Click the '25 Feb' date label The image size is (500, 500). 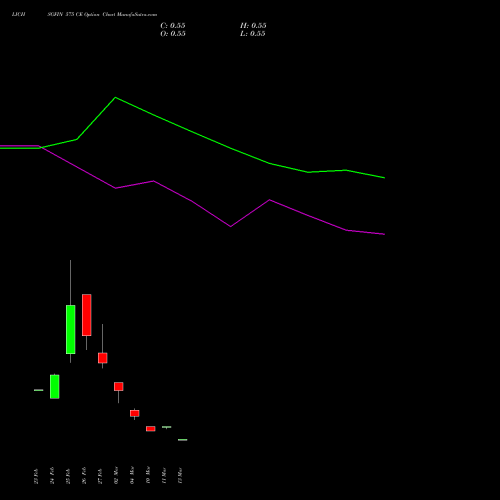point(68,476)
